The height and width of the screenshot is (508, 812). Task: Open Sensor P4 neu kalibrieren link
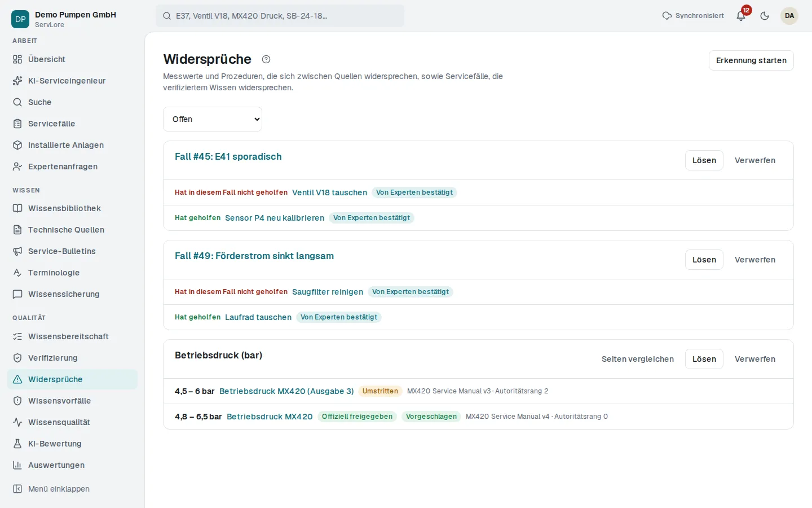point(275,218)
